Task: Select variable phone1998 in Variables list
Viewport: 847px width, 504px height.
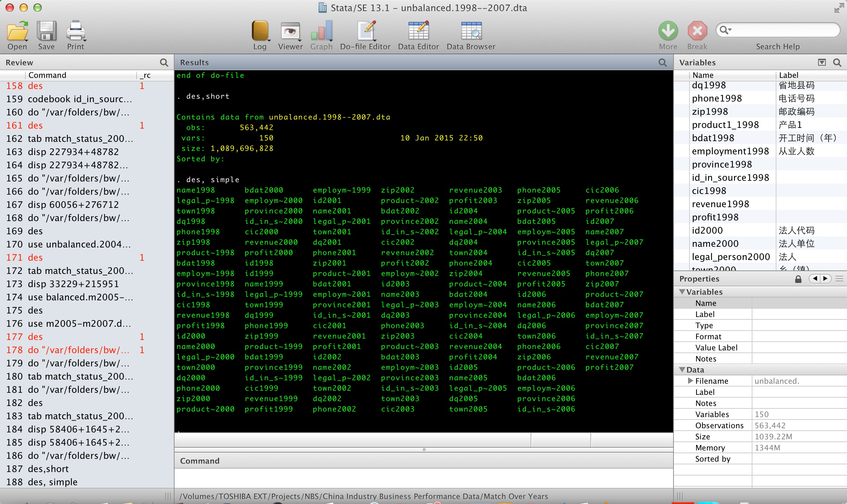Action: (760, 98)
